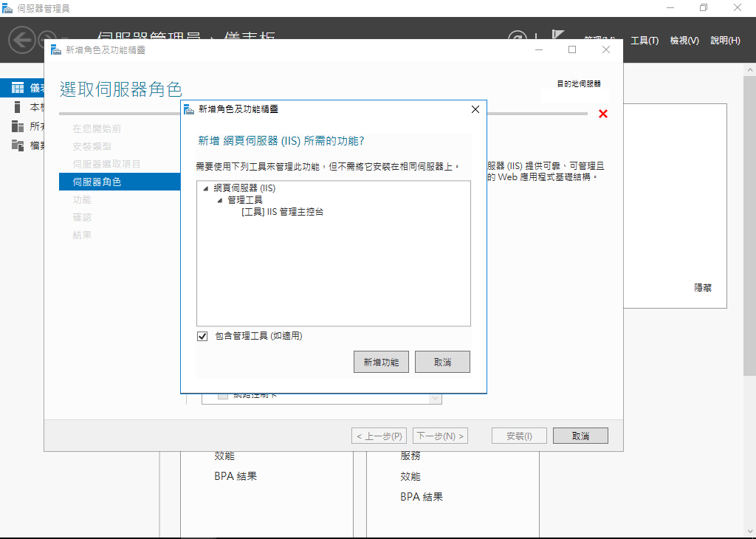This screenshot has width=756, height=539.
Task: Uncheck 包含管理工具 (如適用) checkbox
Action: (x=202, y=337)
